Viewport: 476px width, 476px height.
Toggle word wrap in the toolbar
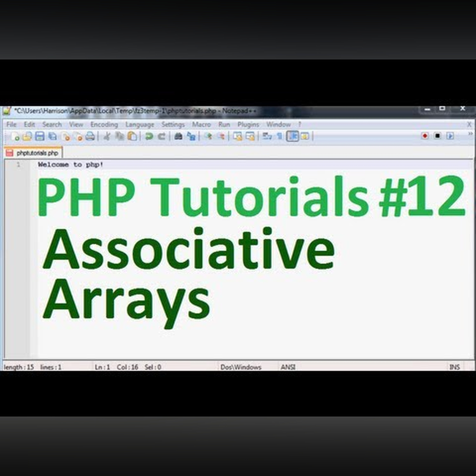click(267, 136)
